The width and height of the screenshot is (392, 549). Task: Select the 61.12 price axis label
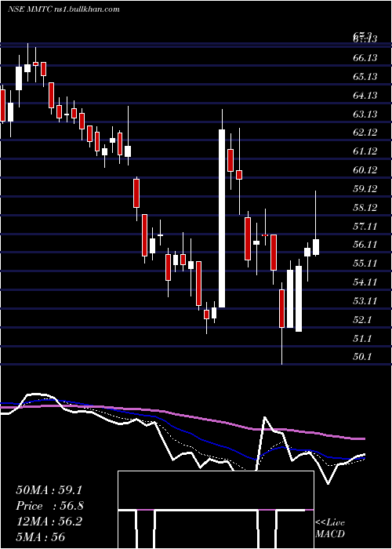click(x=365, y=151)
